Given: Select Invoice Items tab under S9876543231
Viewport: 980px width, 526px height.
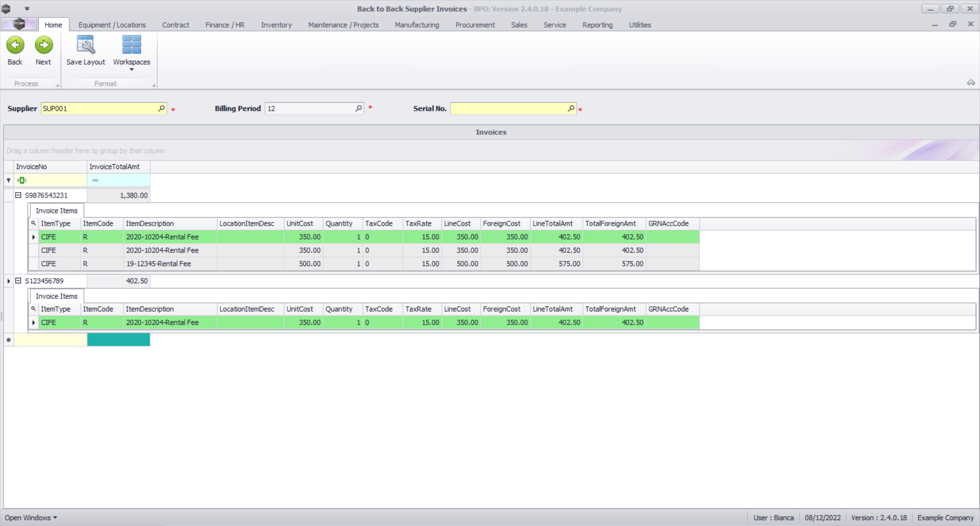Looking at the screenshot, I should coord(57,210).
